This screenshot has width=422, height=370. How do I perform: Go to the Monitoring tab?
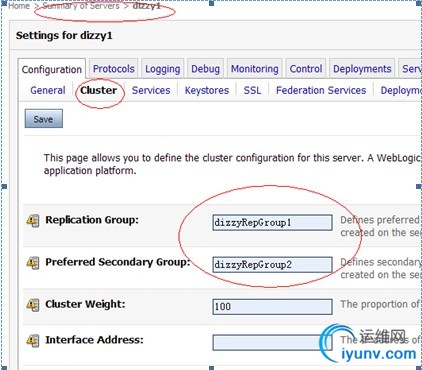point(255,69)
